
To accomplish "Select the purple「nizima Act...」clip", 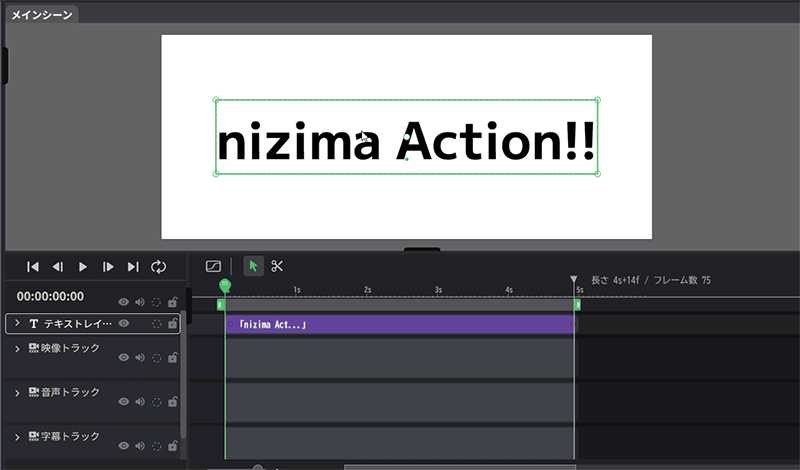I will (400, 325).
